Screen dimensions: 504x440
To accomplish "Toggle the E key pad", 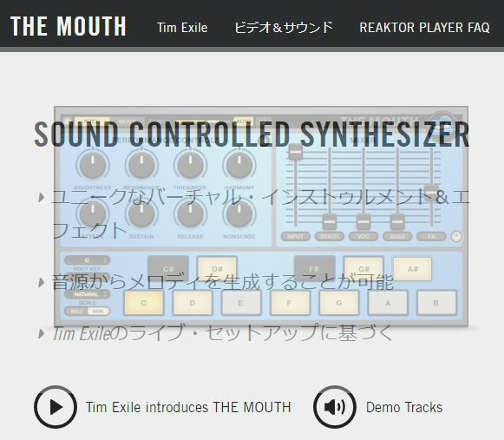I will 240,303.
